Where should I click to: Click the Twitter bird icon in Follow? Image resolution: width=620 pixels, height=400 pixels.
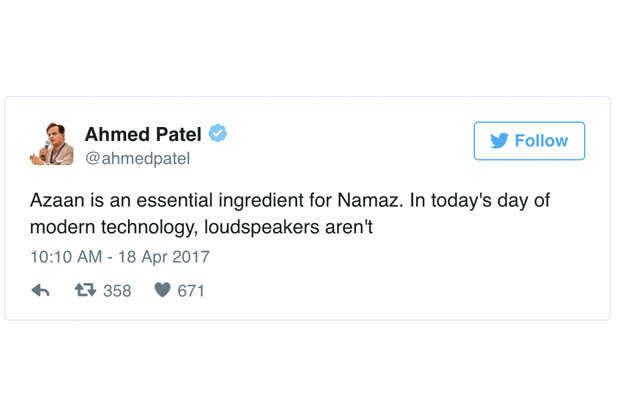[x=499, y=141]
